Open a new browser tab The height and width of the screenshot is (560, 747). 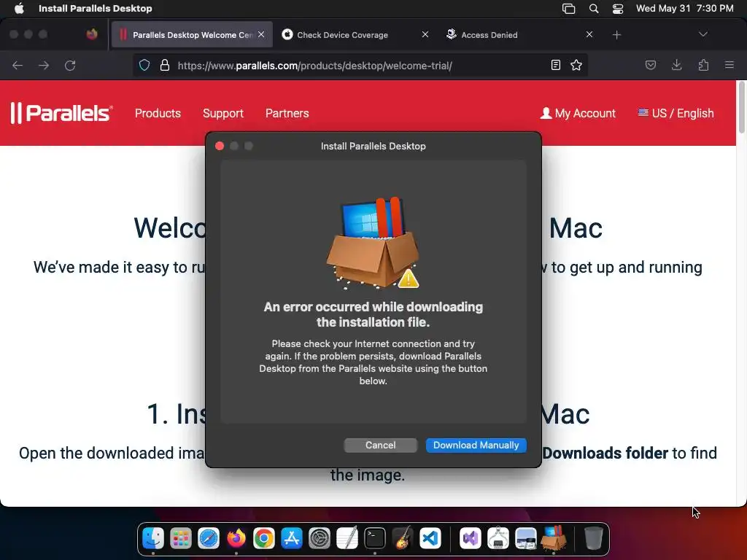[616, 35]
